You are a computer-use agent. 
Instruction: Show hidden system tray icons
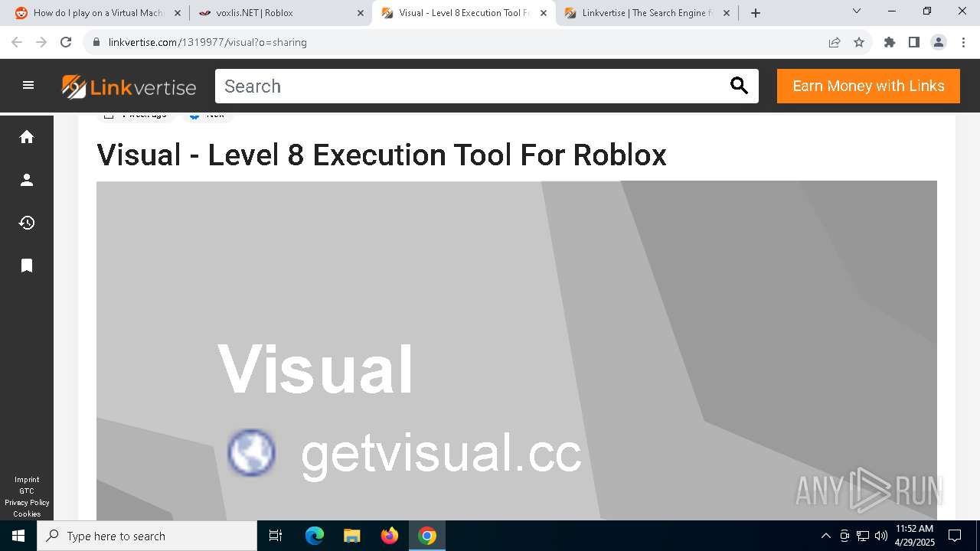tap(825, 536)
